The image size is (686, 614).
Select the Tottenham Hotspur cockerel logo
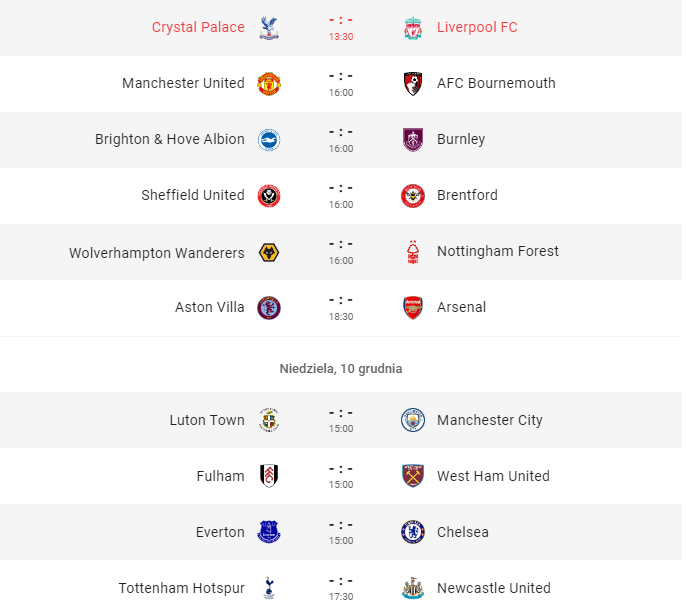tap(269, 588)
